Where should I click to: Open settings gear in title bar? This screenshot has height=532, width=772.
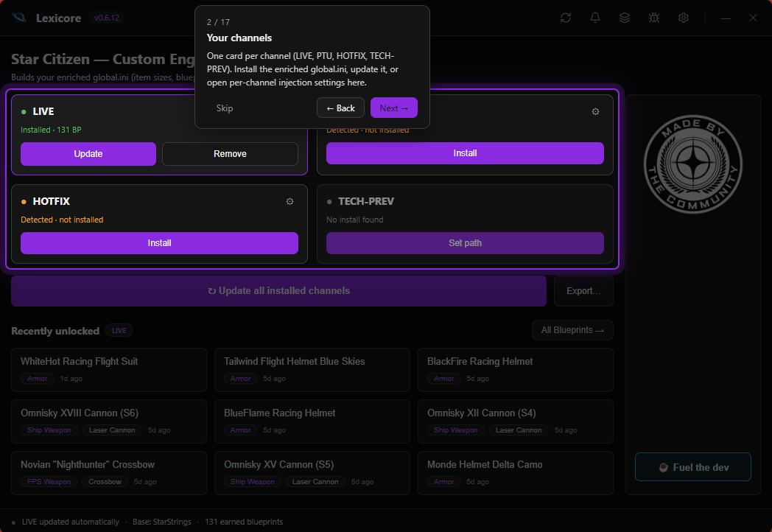tap(684, 18)
